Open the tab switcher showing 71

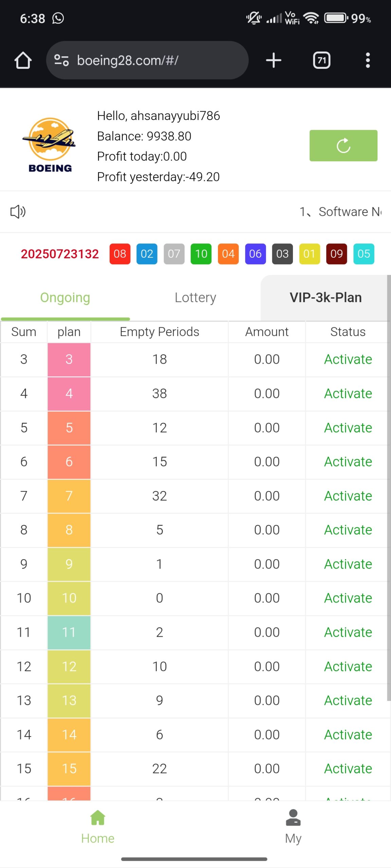coord(321,60)
